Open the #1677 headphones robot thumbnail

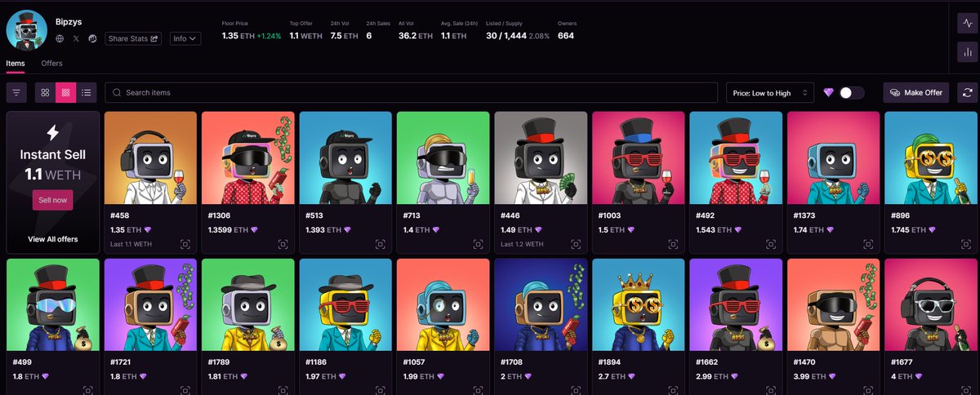pos(931,304)
